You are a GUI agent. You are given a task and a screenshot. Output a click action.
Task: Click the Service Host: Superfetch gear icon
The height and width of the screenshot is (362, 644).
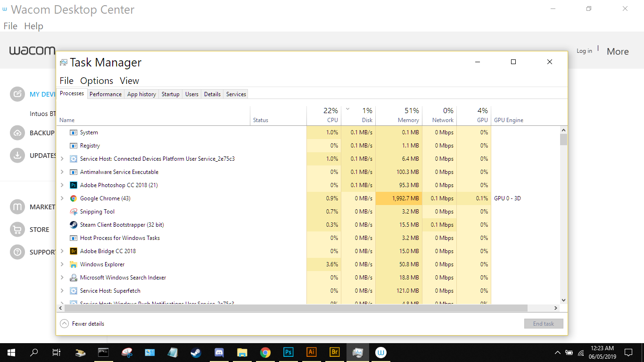click(x=73, y=291)
